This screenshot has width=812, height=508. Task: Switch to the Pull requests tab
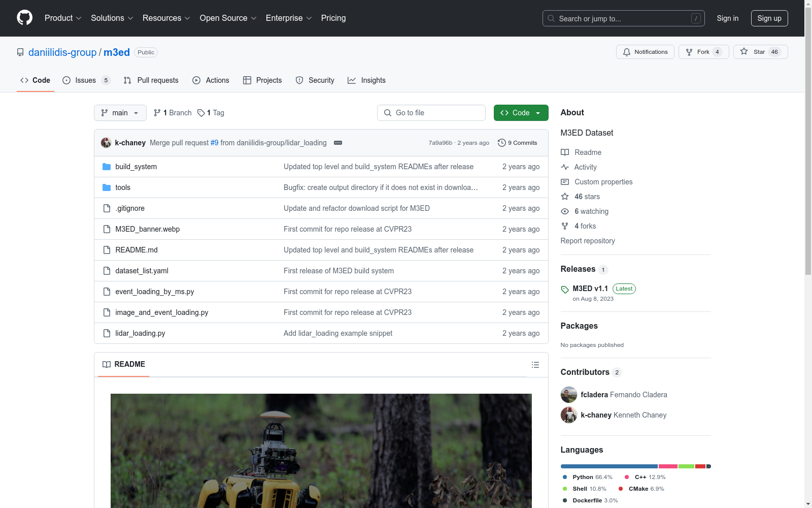pos(151,80)
